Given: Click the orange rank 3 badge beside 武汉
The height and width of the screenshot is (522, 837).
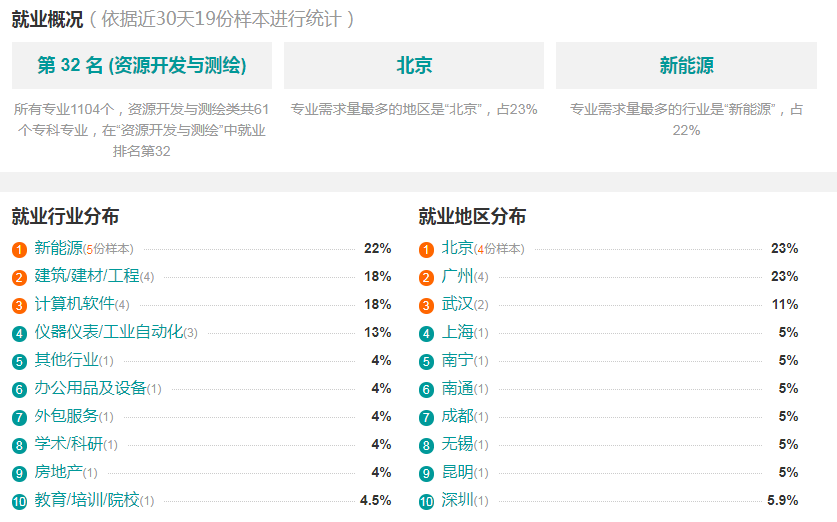Looking at the screenshot, I should 426,305.
